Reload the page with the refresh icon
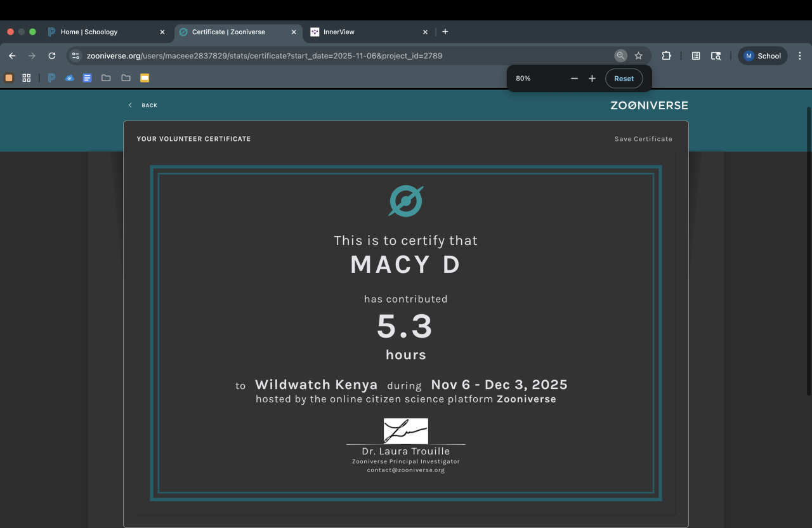Screen dimensions: 812x528 tap(52, 56)
